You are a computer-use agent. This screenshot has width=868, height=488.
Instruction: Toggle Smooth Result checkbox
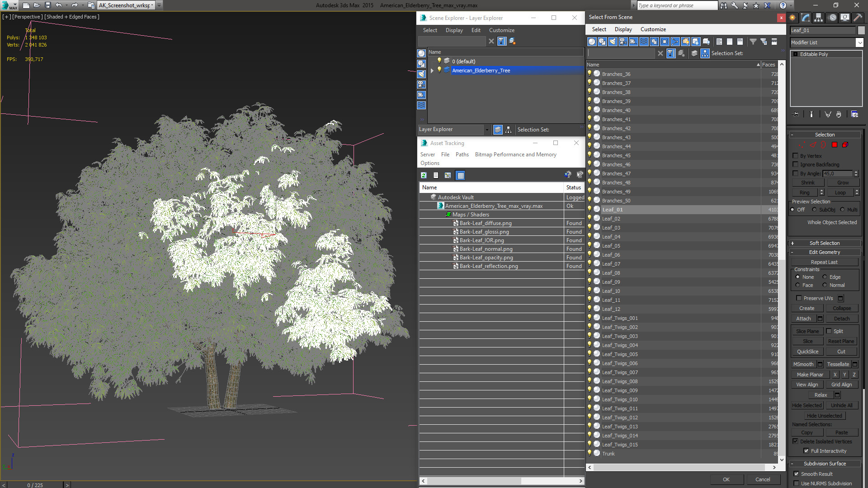click(796, 474)
